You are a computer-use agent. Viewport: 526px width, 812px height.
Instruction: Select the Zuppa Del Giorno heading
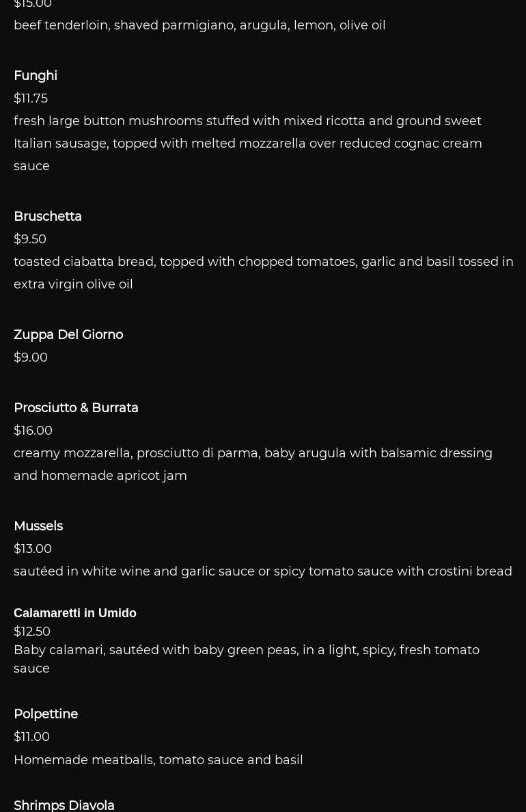point(68,335)
